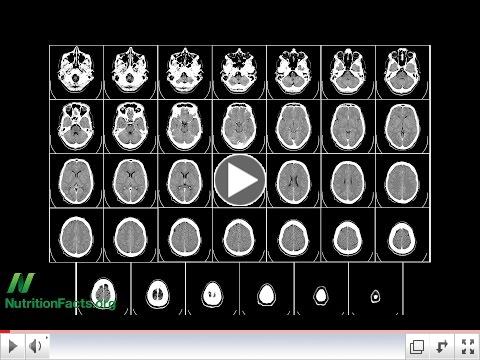Click the red played portion of the progress bar
Viewport: 480px width, 360px height.
(x=5, y=332)
